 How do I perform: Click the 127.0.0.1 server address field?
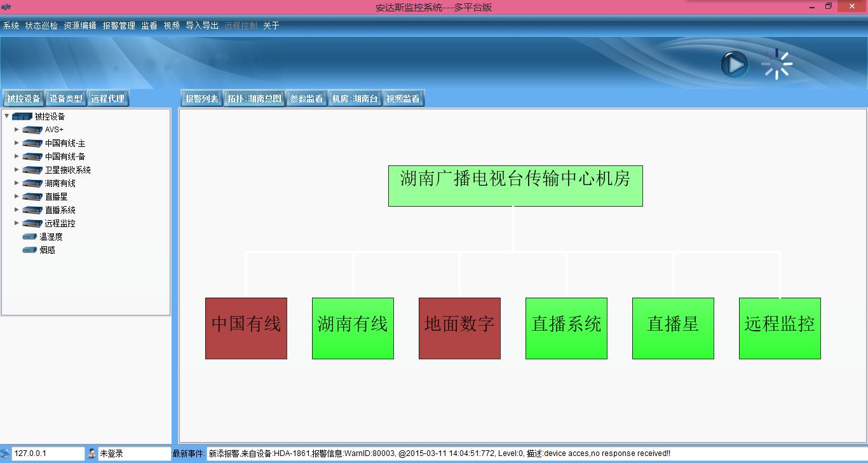(x=48, y=453)
